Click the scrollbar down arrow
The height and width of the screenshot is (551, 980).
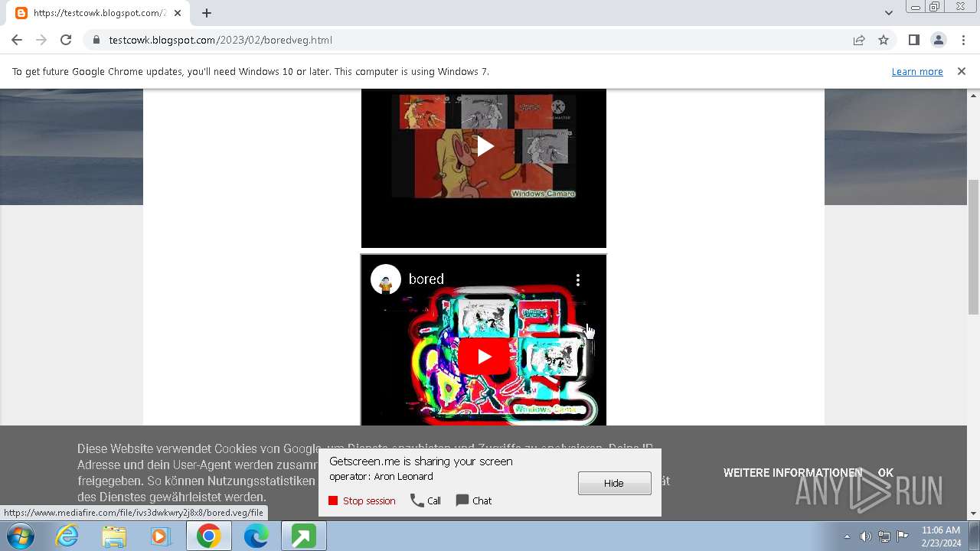pos(973,514)
